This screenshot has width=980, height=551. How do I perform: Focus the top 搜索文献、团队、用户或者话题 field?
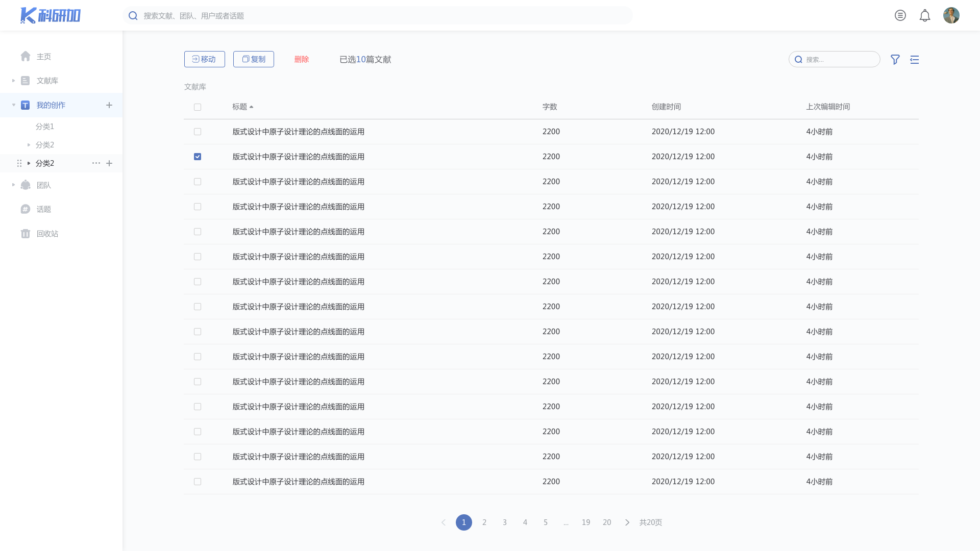coord(378,16)
